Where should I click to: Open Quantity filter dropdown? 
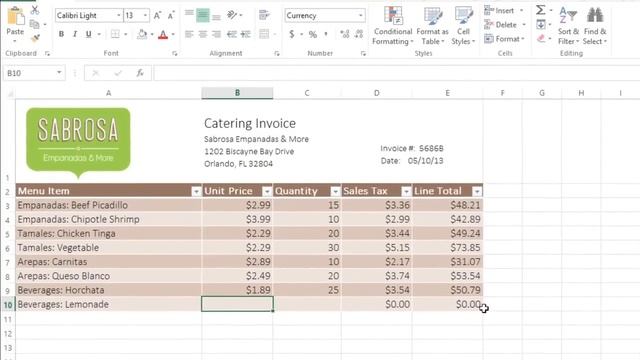click(x=335, y=191)
